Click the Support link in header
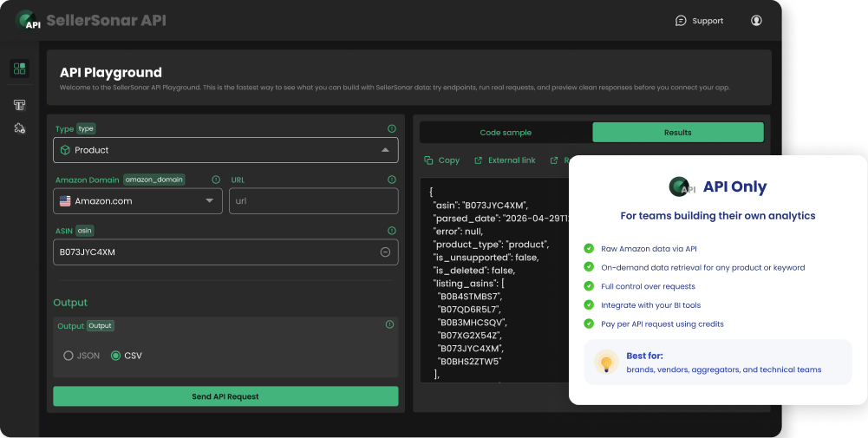This screenshot has width=868, height=438. pyautogui.click(x=708, y=21)
